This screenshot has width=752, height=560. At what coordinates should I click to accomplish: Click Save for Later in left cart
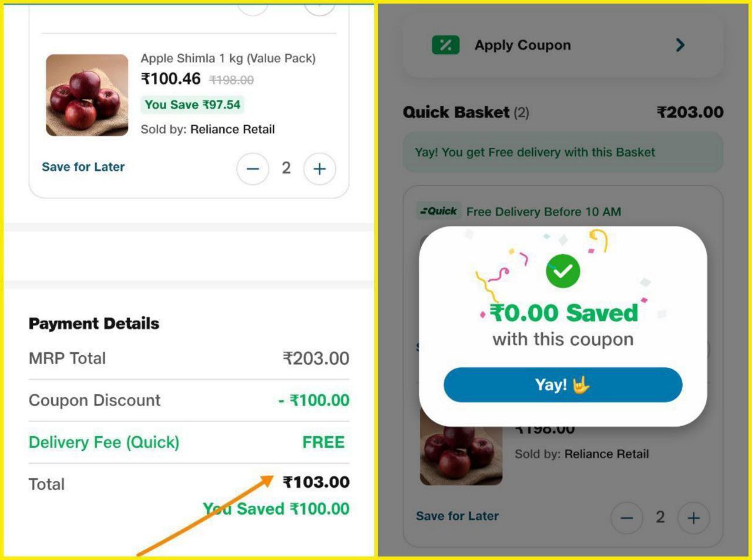point(83,167)
